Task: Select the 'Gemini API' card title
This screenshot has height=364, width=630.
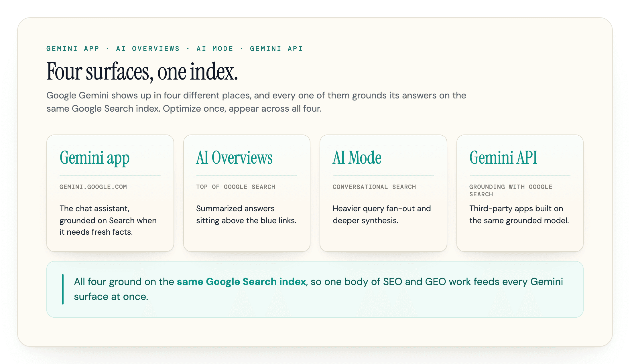Action: [503, 158]
